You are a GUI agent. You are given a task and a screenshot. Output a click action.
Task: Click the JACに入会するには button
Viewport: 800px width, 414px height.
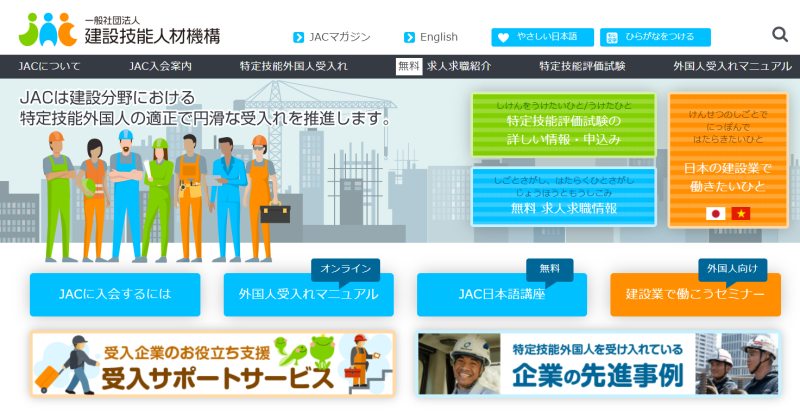(x=115, y=295)
